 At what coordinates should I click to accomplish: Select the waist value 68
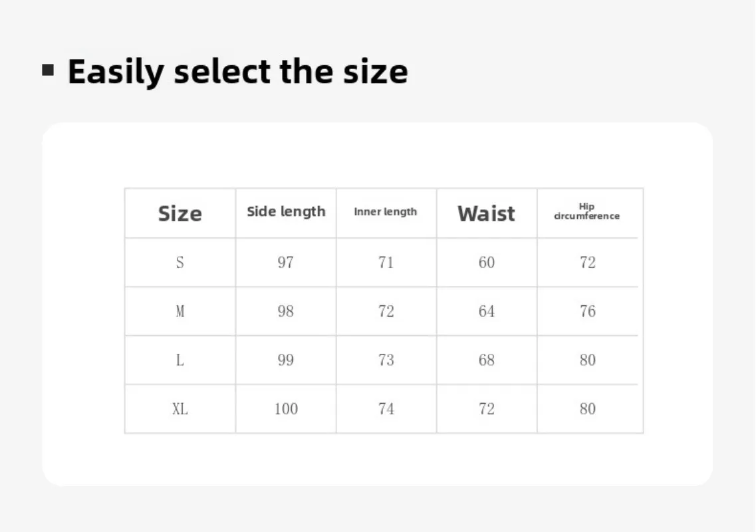click(x=487, y=360)
